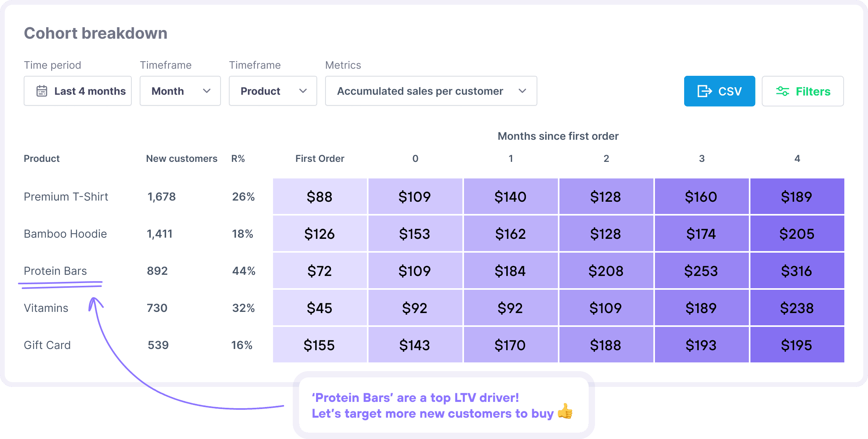Click the export icon on the CSV button
868x439 pixels.
click(x=703, y=91)
